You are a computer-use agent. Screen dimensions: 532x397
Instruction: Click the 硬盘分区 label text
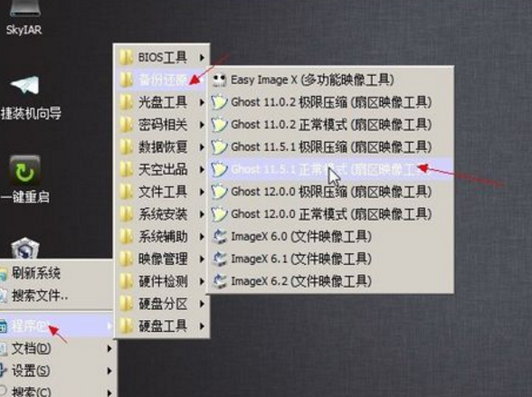163,304
